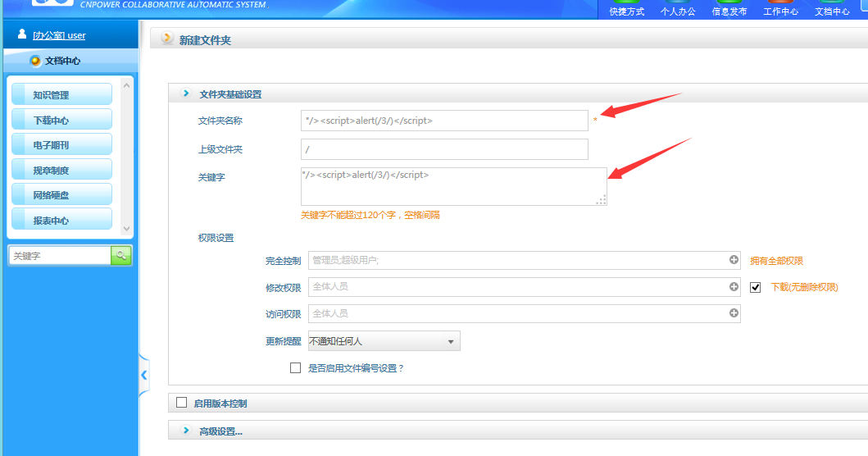Toggle the 下载(无删除权限) checkbox
The height and width of the screenshot is (456, 868).
click(x=755, y=287)
